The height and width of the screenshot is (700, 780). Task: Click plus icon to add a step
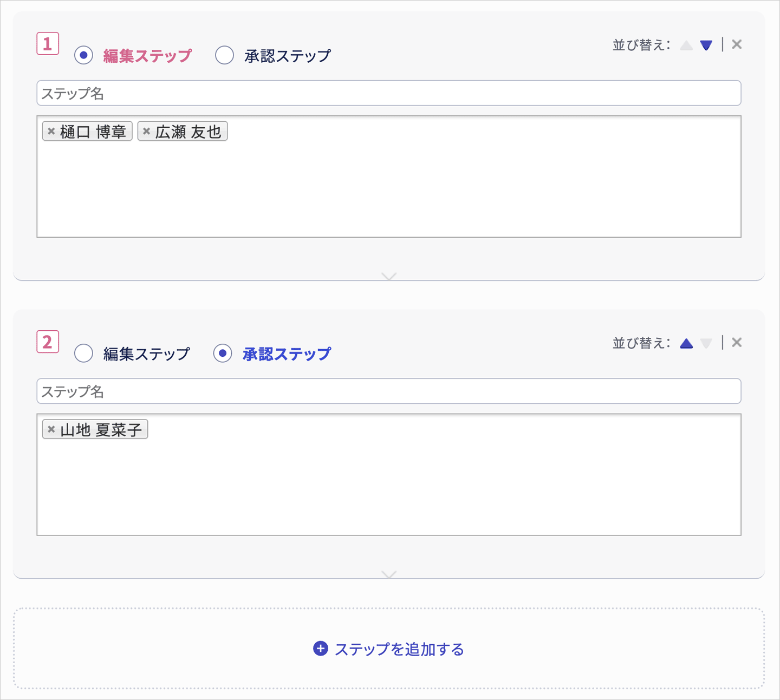click(x=321, y=649)
